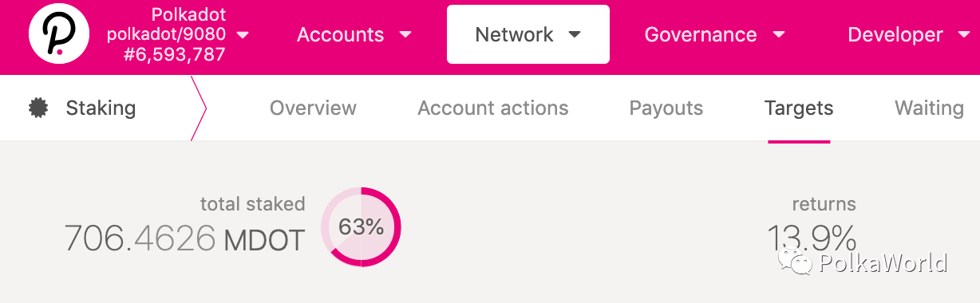Expand the Network menu arrow
980x303 pixels.
(575, 35)
